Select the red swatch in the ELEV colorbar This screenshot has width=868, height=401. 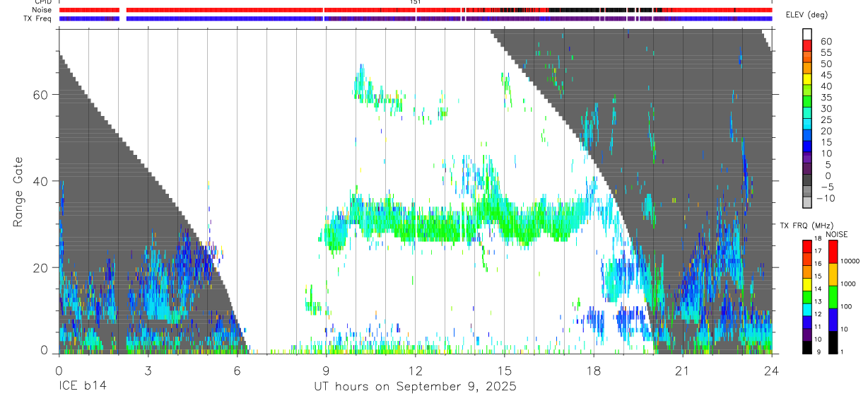pyautogui.click(x=807, y=46)
